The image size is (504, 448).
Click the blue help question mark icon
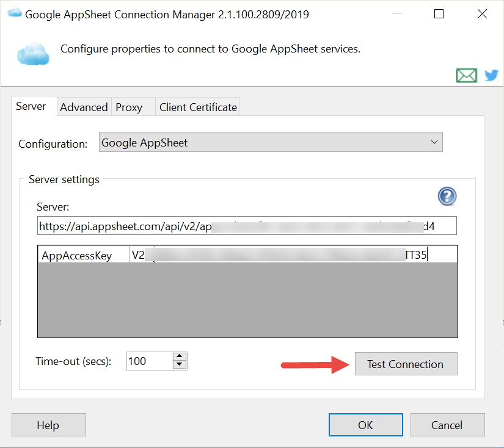tap(447, 196)
